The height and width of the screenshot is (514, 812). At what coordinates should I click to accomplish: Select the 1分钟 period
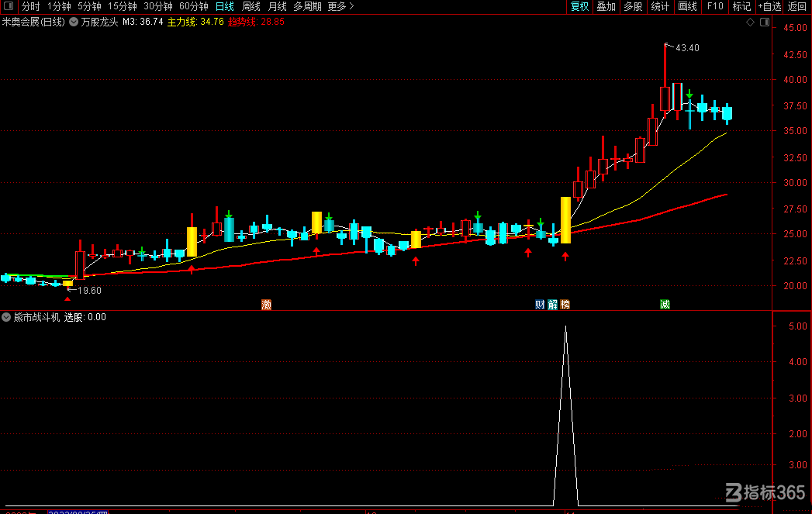pos(59,6)
